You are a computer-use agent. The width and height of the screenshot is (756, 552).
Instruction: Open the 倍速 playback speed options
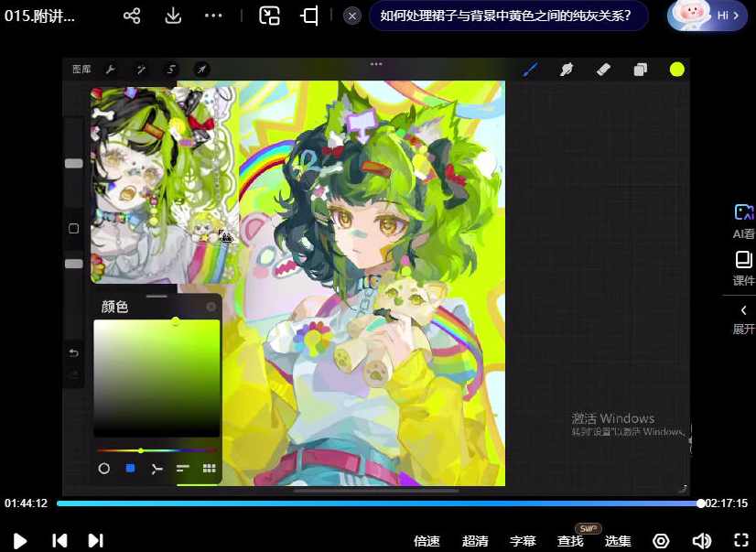pyautogui.click(x=427, y=541)
